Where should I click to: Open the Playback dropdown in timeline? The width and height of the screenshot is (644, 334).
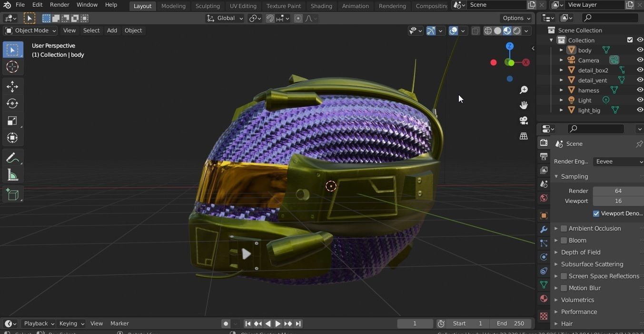coord(39,324)
